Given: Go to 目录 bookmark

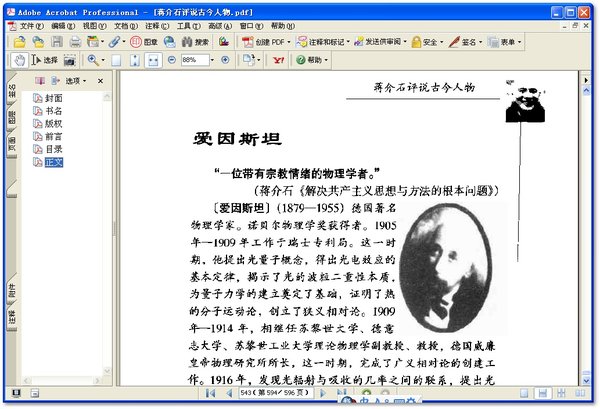Looking at the screenshot, I should (54, 149).
